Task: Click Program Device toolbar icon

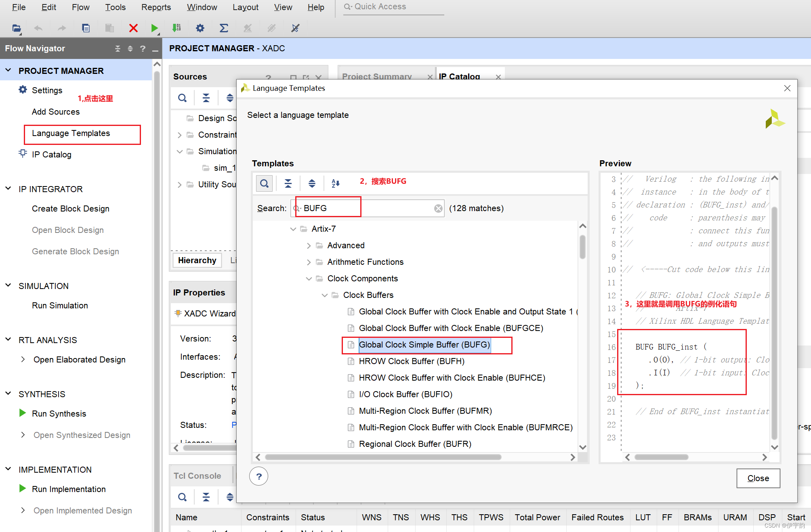Action: tap(176, 28)
